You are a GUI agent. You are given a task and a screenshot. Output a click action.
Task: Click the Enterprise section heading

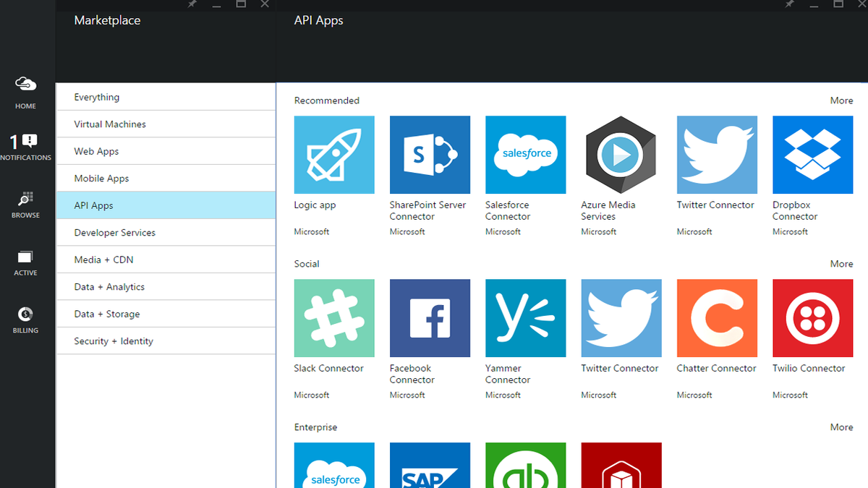[x=315, y=427]
